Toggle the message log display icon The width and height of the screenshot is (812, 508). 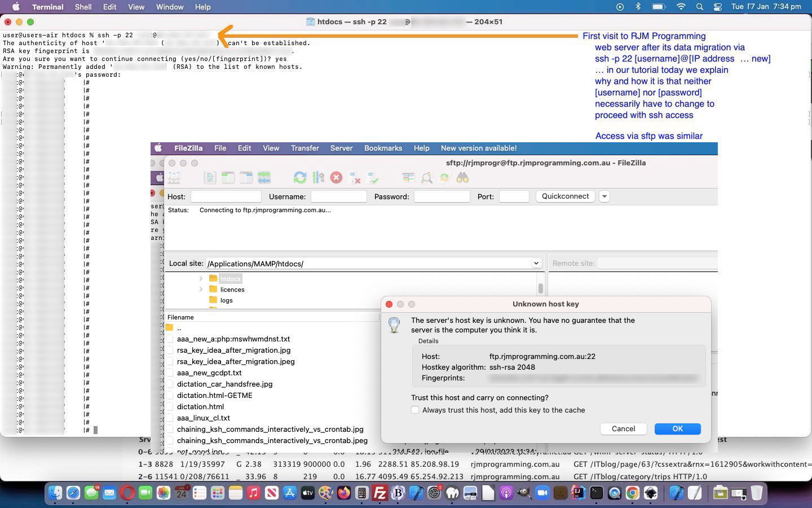click(210, 178)
